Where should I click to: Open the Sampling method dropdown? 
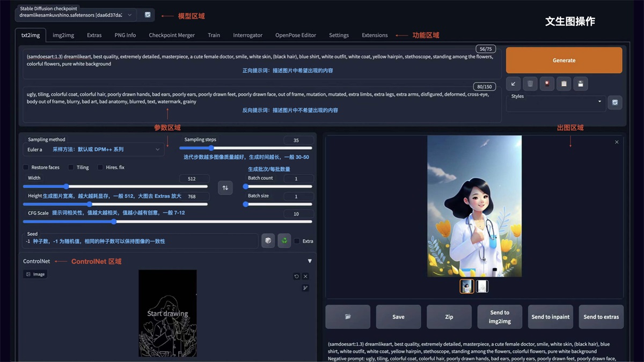coord(91,149)
